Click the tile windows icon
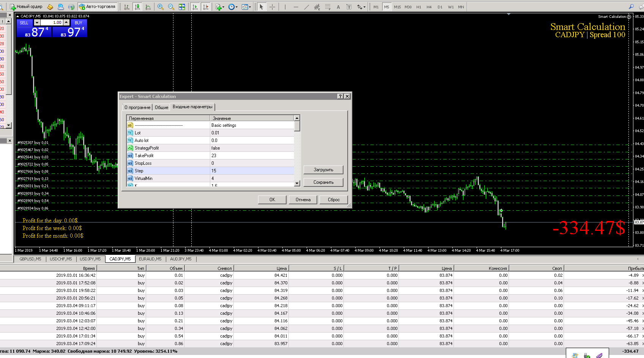The height and width of the screenshot is (358, 644). (182, 7)
